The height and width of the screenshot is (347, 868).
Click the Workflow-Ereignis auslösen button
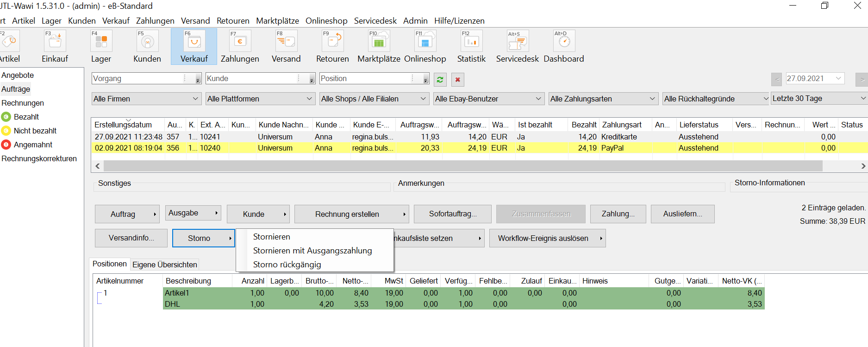pyautogui.click(x=547, y=238)
